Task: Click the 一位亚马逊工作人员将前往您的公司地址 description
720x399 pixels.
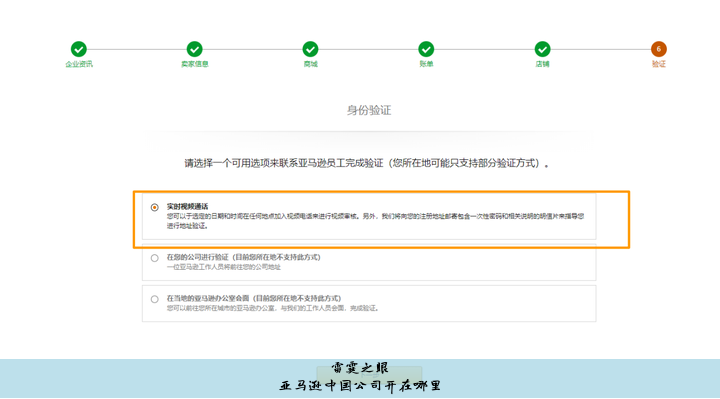Action: pyautogui.click(x=224, y=267)
